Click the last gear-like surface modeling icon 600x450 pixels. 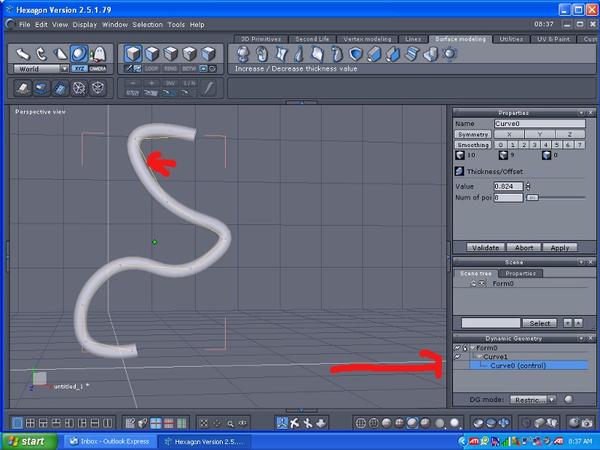[450, 54]
